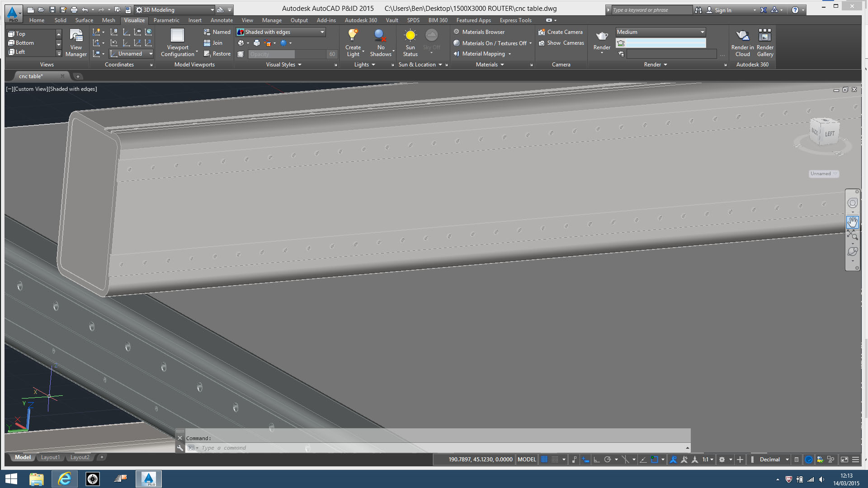
Task: Click the Viewport Configuration icon
Action: pos(177,36)
